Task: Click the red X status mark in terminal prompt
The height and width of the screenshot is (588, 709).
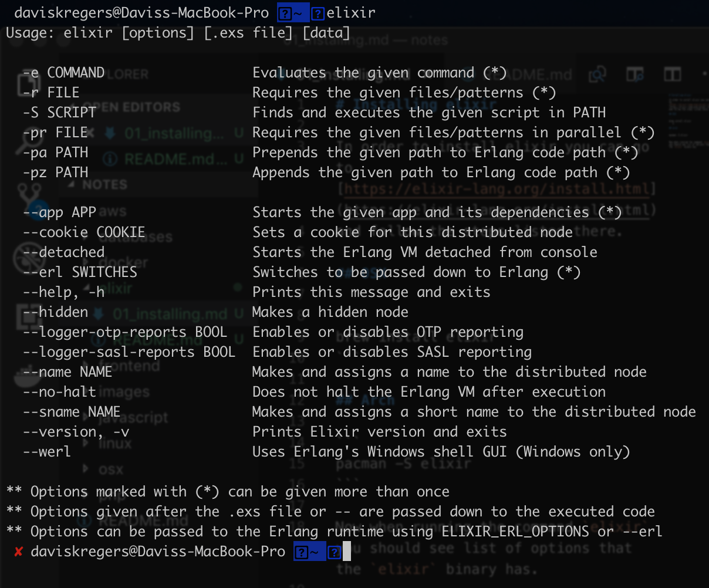Action: tap(18, 552)
